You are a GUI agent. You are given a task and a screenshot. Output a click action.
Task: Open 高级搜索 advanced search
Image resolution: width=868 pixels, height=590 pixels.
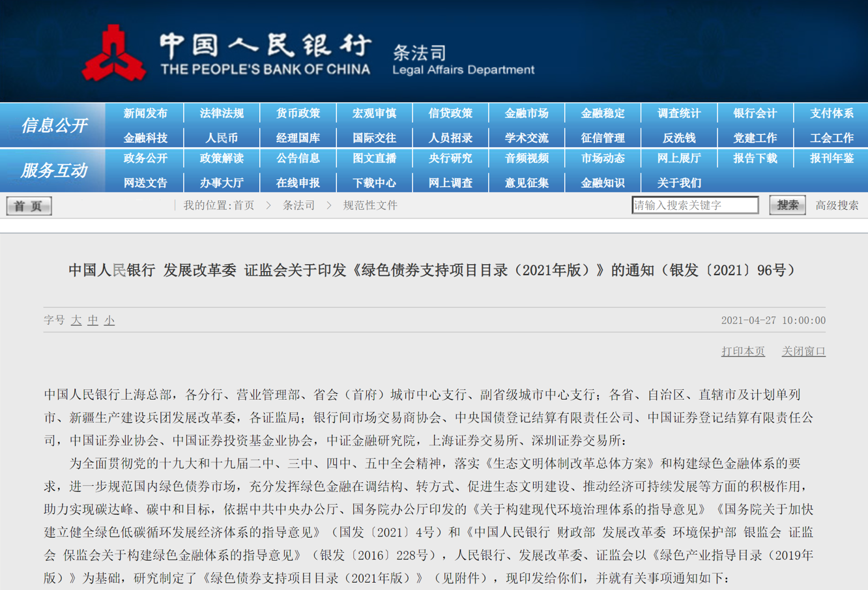point(837,205)
